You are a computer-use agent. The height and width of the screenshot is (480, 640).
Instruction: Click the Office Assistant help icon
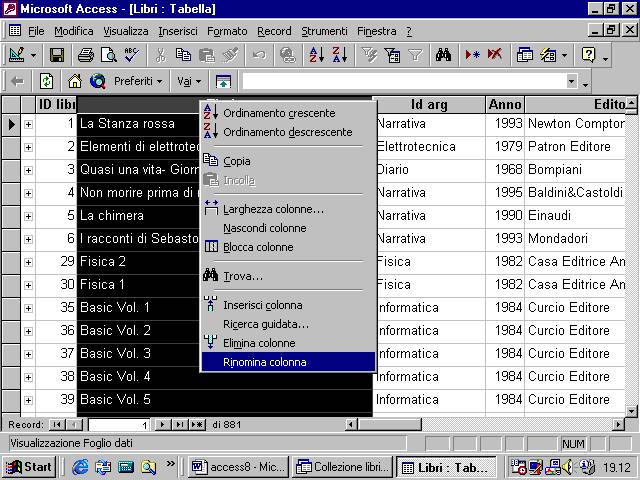589,55
